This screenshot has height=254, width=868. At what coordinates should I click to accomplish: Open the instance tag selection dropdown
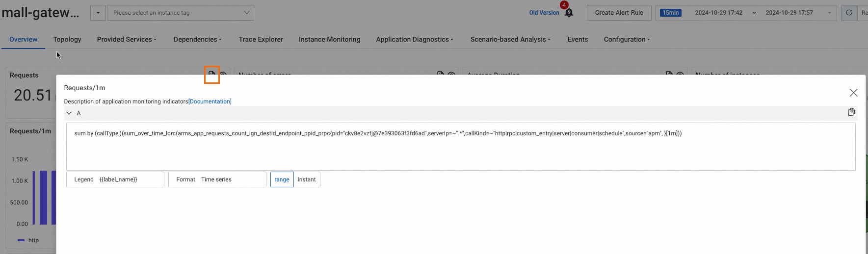tap(181, 13)
